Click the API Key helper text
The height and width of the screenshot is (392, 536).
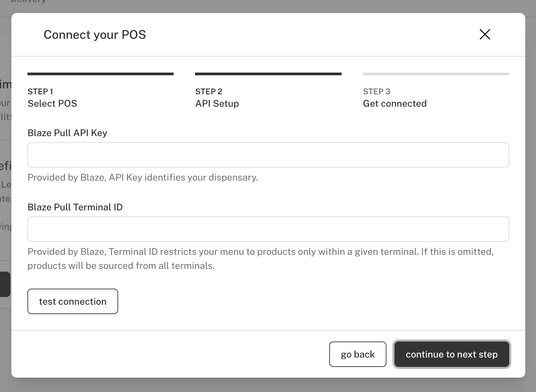click(143, 178)
